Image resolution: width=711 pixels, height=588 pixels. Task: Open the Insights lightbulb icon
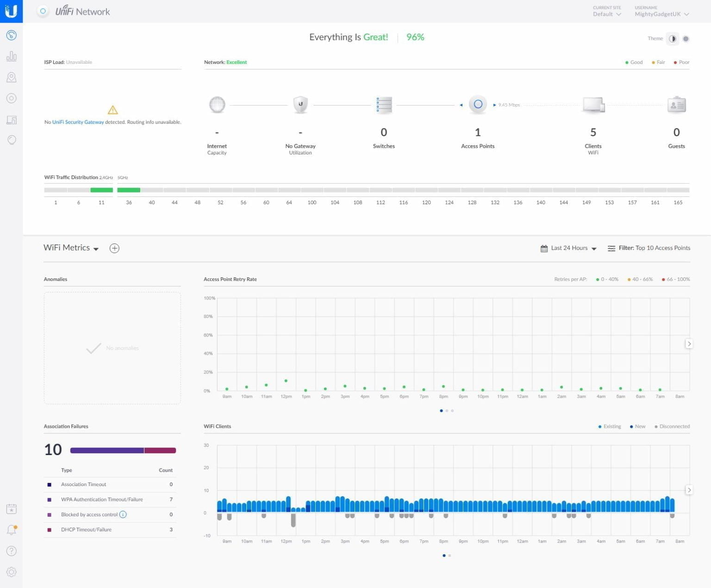pyautogui.click(x=12, y=140)
